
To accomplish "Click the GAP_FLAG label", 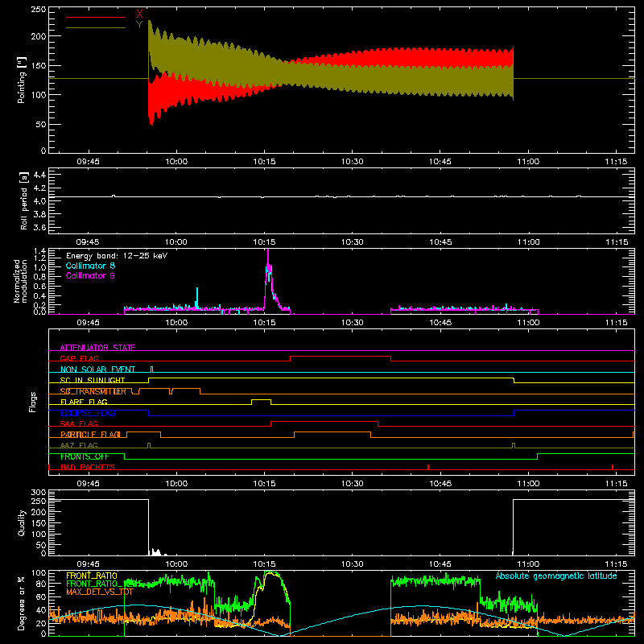I will click(80, 358).
